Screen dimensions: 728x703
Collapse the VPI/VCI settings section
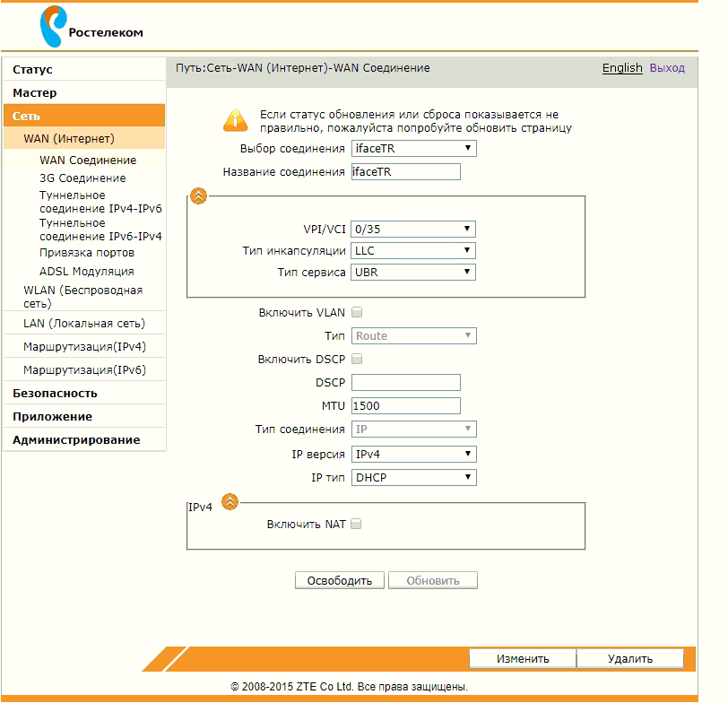[x=199, y=196]
